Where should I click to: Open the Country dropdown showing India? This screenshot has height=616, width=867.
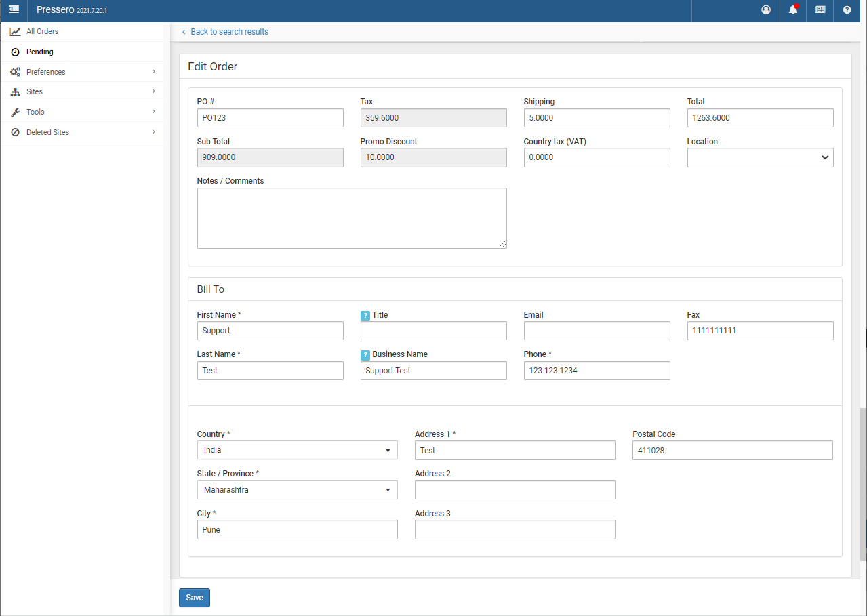tap(297, 450)
